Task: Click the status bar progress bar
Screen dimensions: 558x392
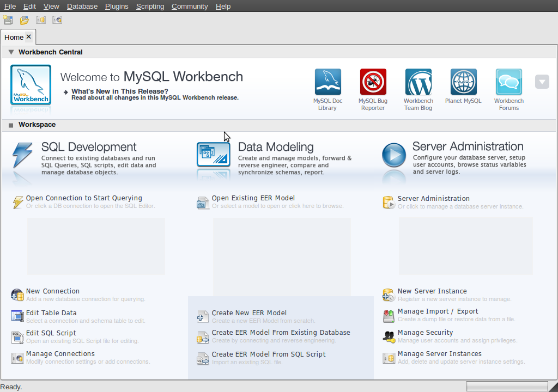Action: [507, 387]
